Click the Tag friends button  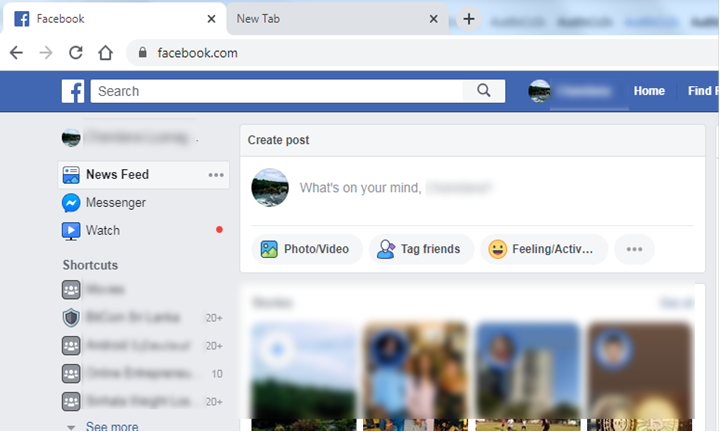click(x=421, y=249)
